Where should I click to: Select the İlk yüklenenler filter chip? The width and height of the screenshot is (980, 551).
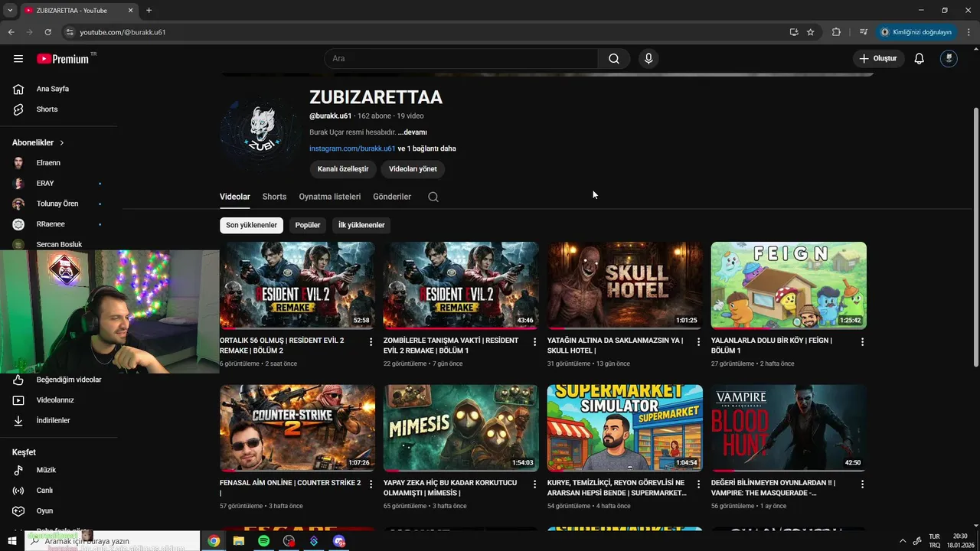pos(361,225)
